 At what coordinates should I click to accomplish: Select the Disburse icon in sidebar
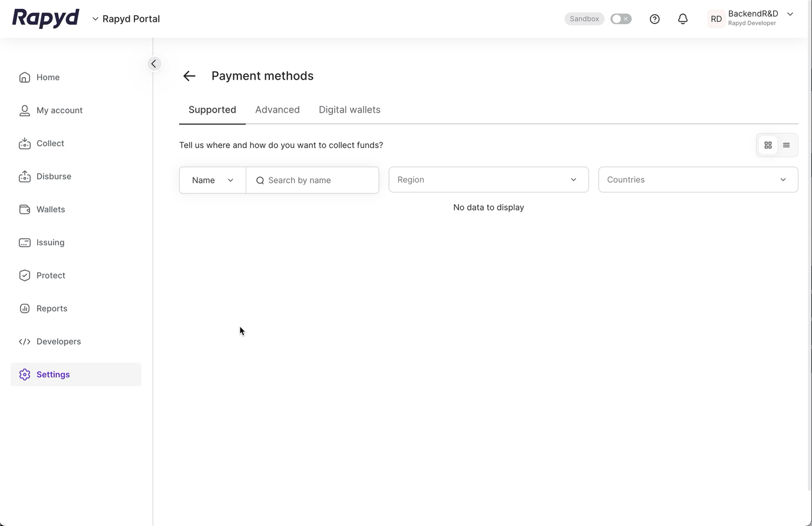click(x=24, y=176)
